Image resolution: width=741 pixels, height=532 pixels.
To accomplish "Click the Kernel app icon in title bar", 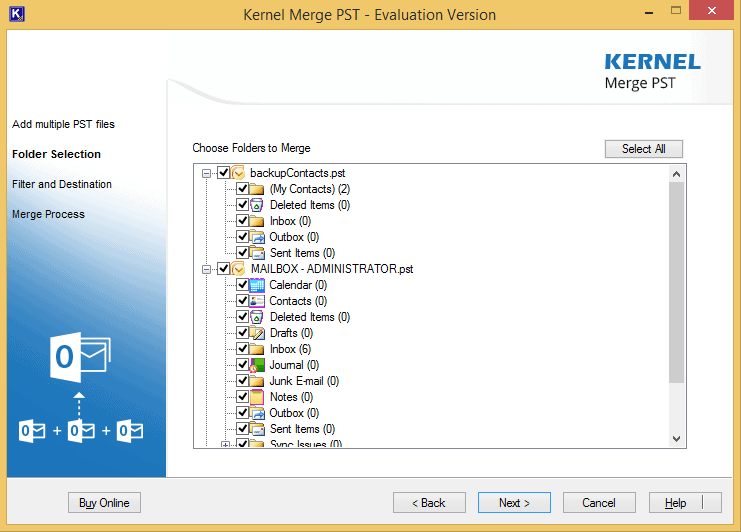I will tap(17, 14).
